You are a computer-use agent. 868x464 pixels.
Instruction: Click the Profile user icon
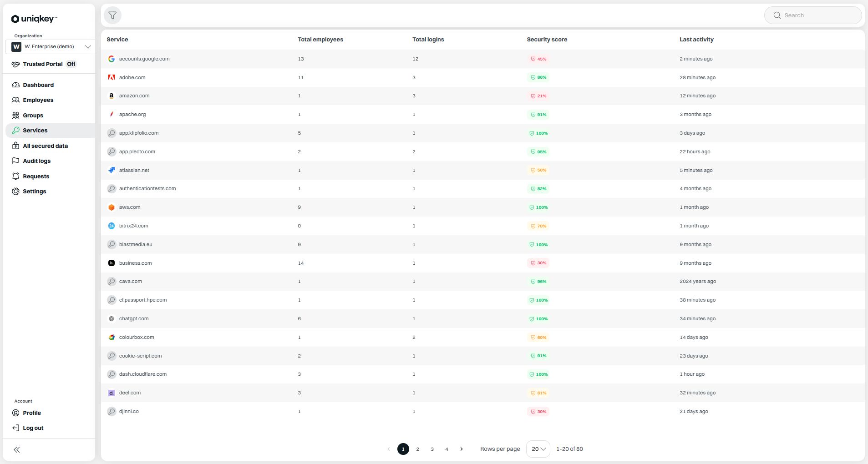click(x=15, y=413)
